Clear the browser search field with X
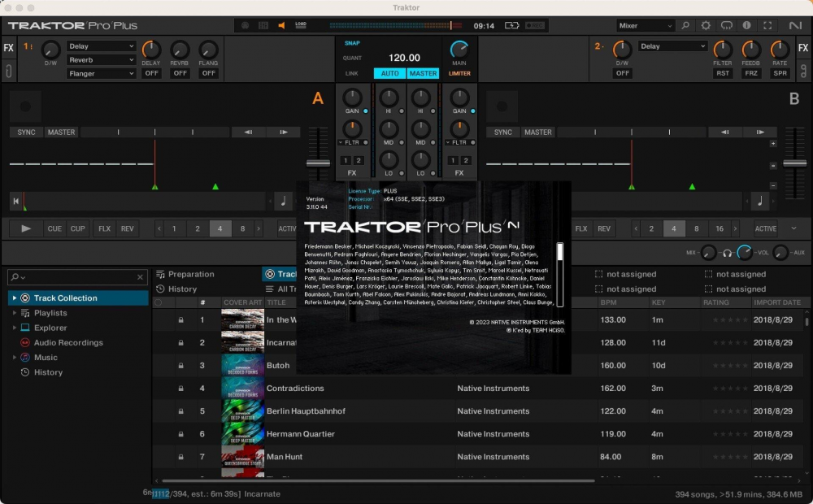Viewport: 813px width, 504px height. [140, 277]
